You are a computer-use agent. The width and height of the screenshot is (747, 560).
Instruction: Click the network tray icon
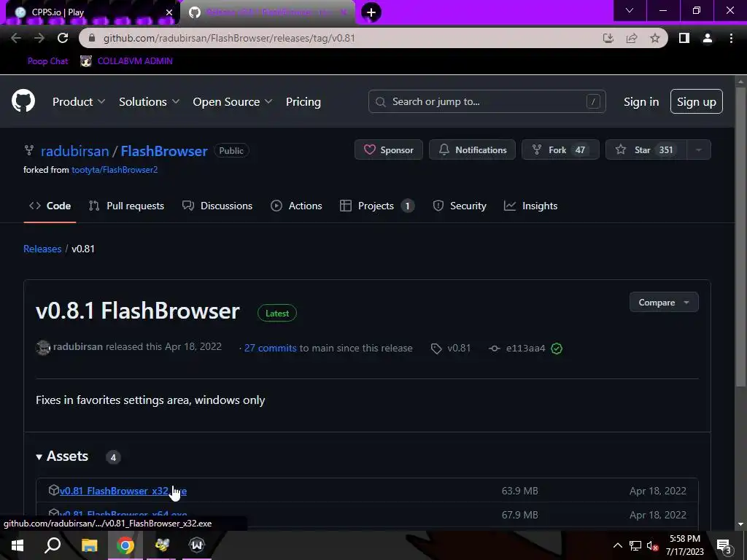(635, 545)
